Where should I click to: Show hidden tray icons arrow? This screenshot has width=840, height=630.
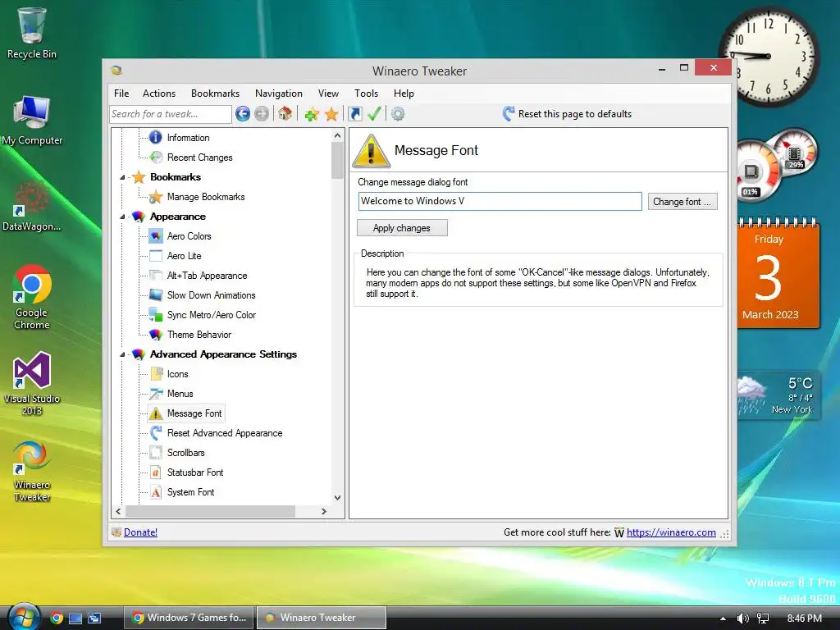coord(723,619)
